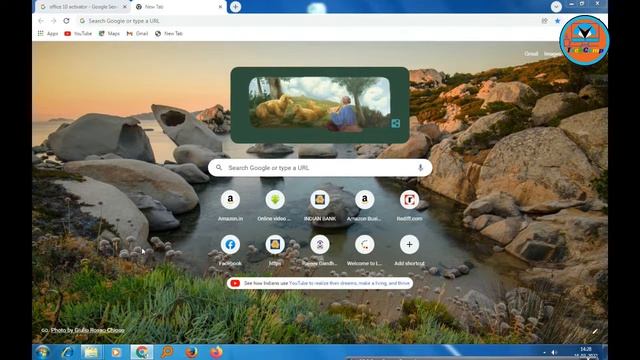Open the Rediff.com shortcut
Image resolution: width=640 pixels, height=360 pixels.
409,206
